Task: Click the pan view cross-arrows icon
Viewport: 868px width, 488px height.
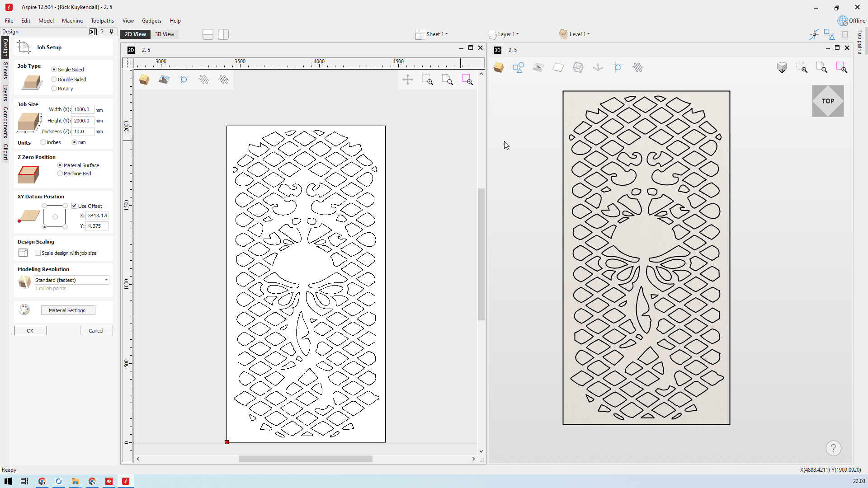Action: click(407, 80)
